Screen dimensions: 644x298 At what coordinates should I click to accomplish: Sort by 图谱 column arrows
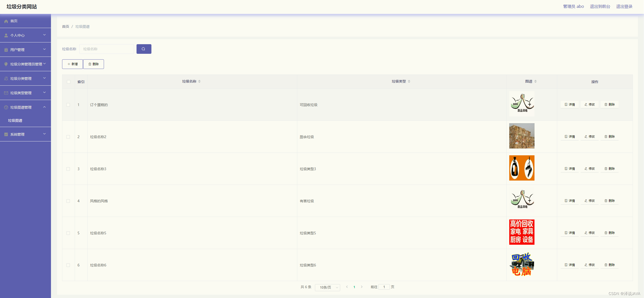(535, 81)
